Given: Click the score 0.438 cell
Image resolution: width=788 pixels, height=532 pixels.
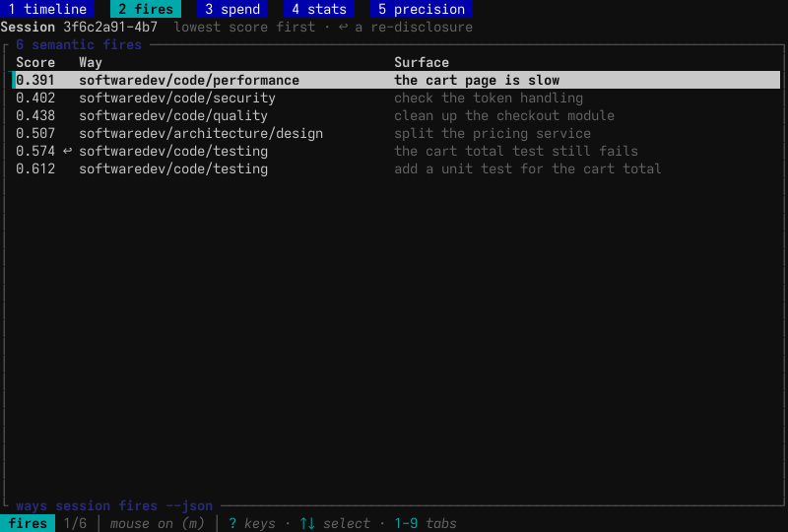Looking at the screenshot, I should click(35, 115).
